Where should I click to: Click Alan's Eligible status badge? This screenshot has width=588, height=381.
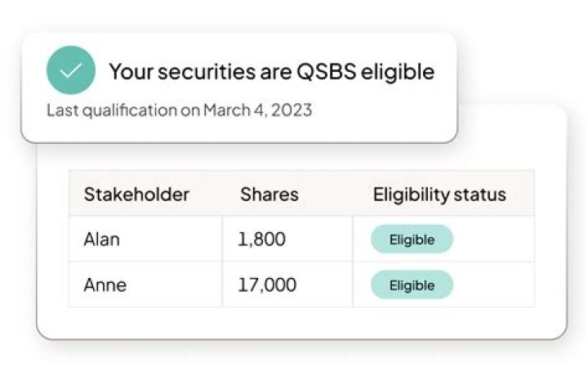click(412, 240)
